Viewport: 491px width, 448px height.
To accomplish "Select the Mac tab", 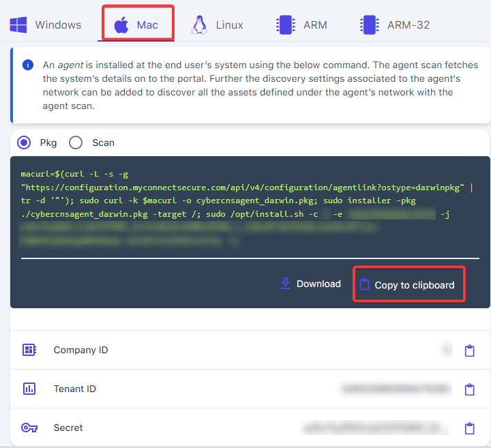I will 137,25.
